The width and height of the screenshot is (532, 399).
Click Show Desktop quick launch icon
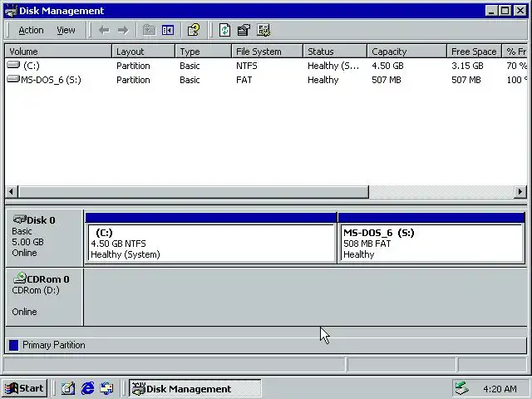click(68, 388)
